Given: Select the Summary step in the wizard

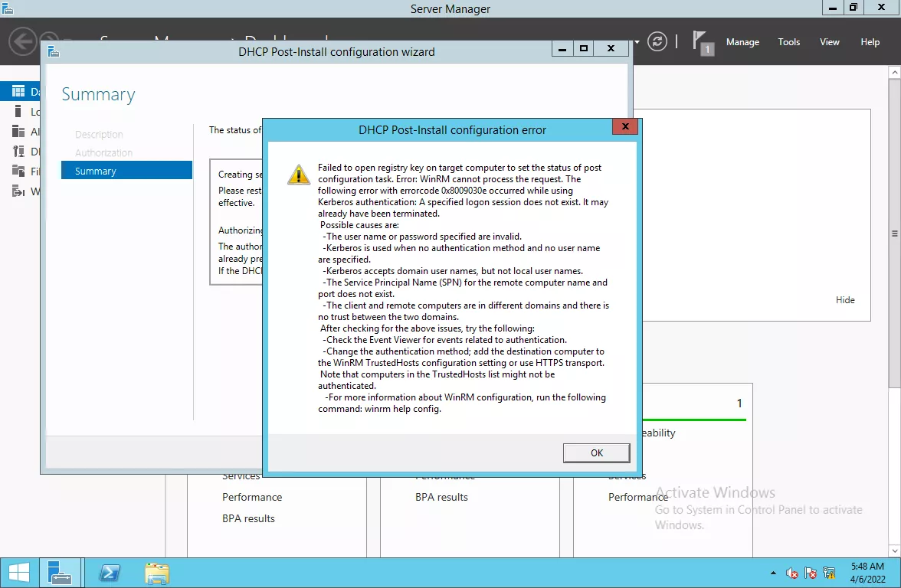Looking at the screenshot, I should (126, 171).
